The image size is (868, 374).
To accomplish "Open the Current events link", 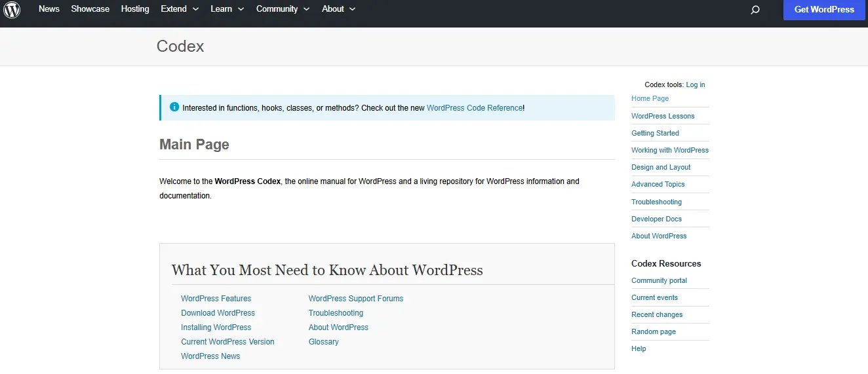I will tap(654, 297).
